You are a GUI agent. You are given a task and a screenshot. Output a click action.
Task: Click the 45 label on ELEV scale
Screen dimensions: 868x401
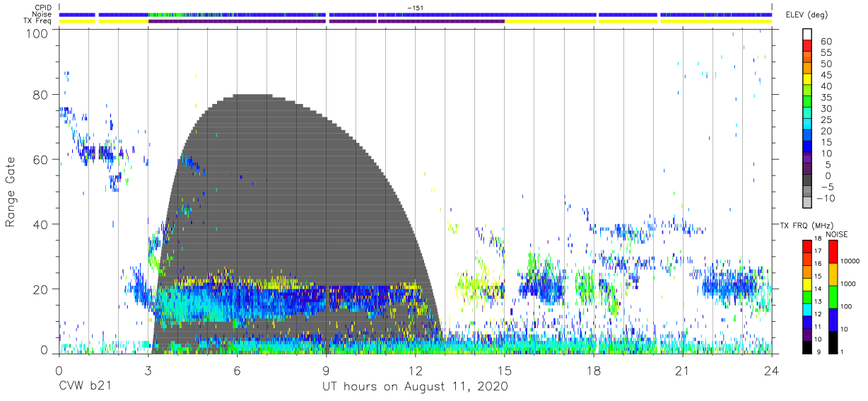point(826,76)
